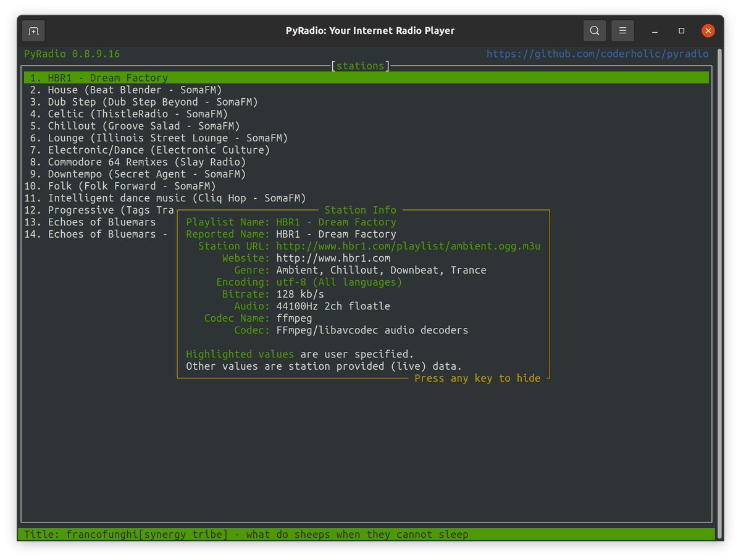Click the Highlighted values legend text
This screenshot has height=560, width=741.
point(240,354)
